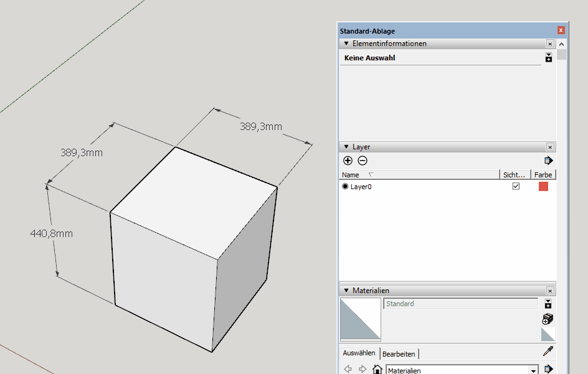Collapse the Elementinformationen panel
This screenshot has width=588, height=374.
pos(346,44)
